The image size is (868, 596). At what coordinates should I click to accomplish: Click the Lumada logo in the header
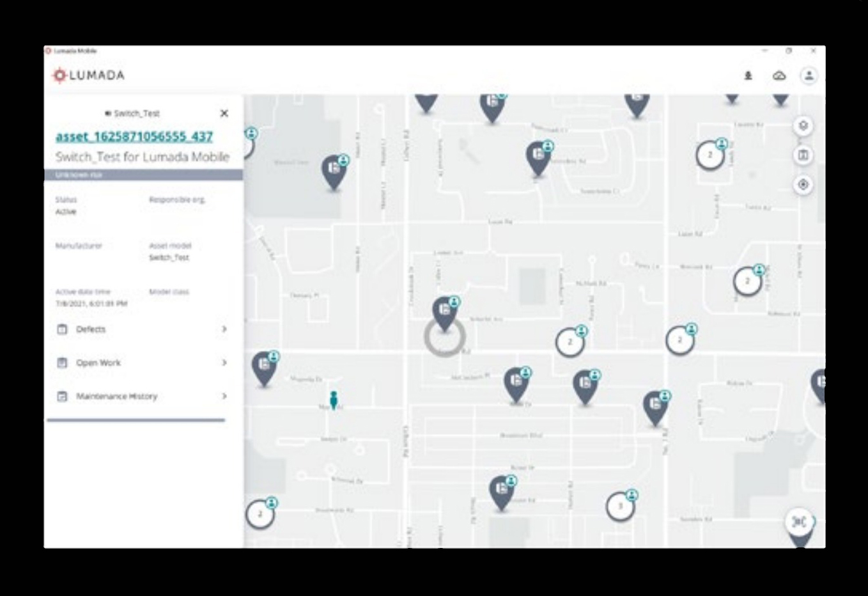(x=88, y=75)
